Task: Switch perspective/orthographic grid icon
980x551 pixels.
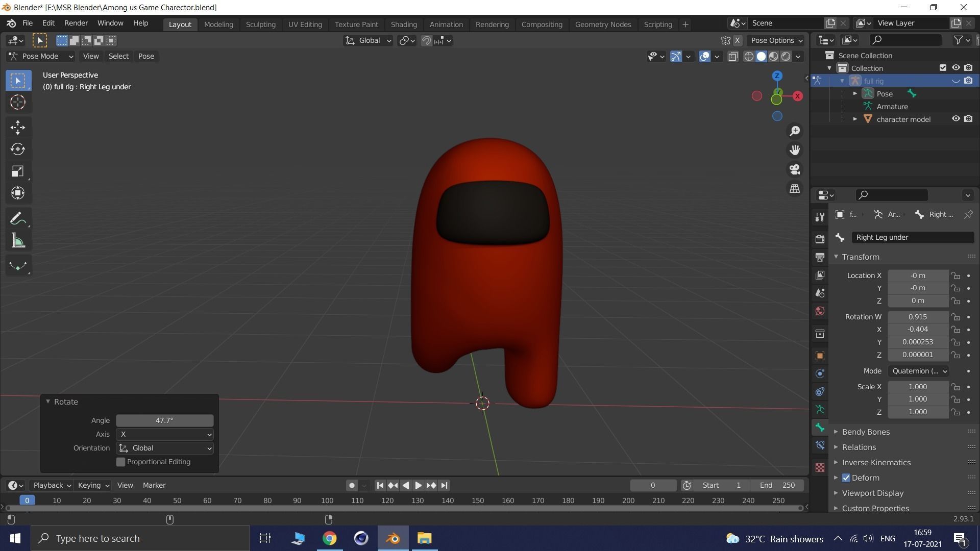Action: click(795, 189)
